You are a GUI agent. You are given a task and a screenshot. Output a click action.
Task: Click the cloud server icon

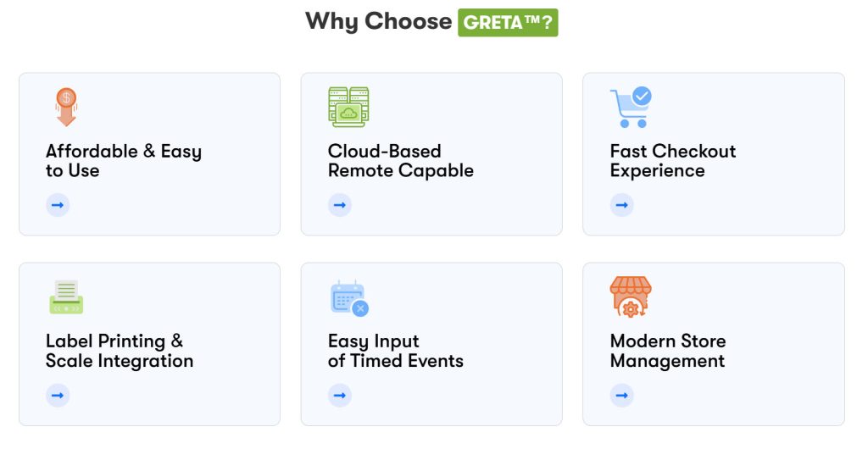[348, 108]
